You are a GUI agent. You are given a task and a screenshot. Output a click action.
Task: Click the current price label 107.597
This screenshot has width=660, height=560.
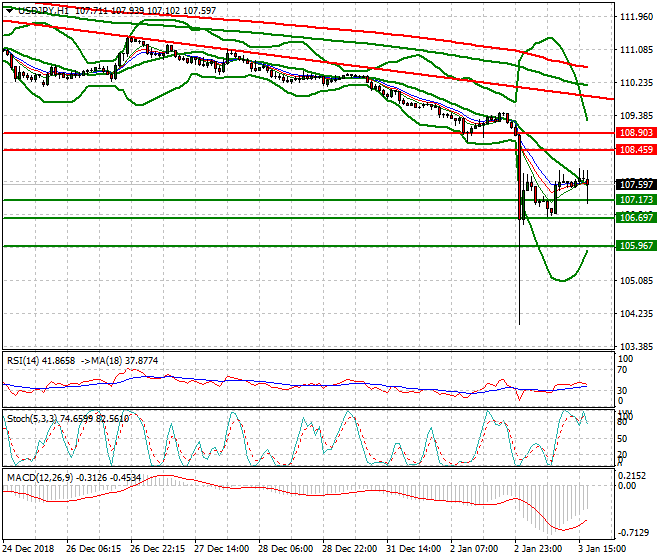(x=636, y=184)
